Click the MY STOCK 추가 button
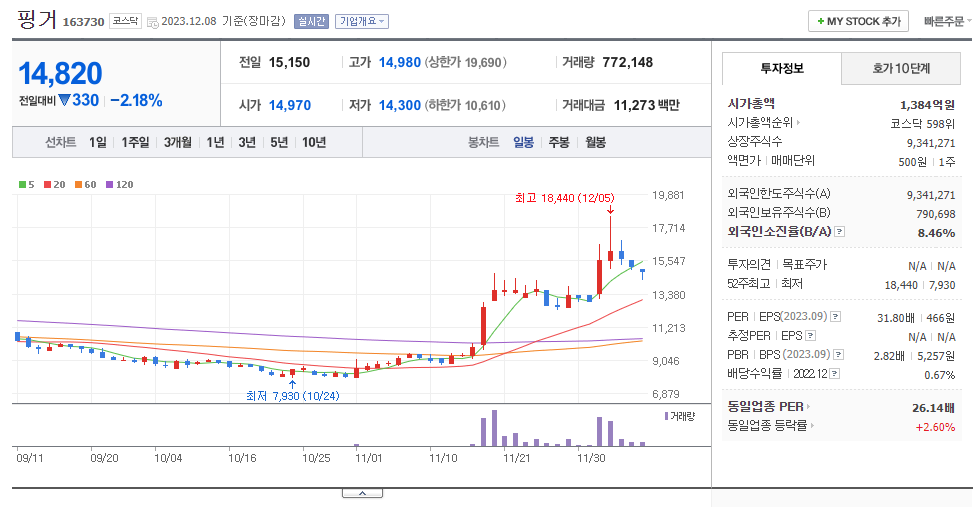Screen dimensions: 977x507 (x=859, y=21)
